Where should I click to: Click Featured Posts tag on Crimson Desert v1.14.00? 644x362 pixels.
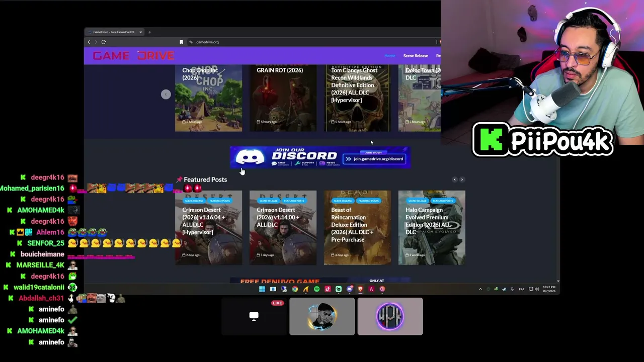coord(294,201)
